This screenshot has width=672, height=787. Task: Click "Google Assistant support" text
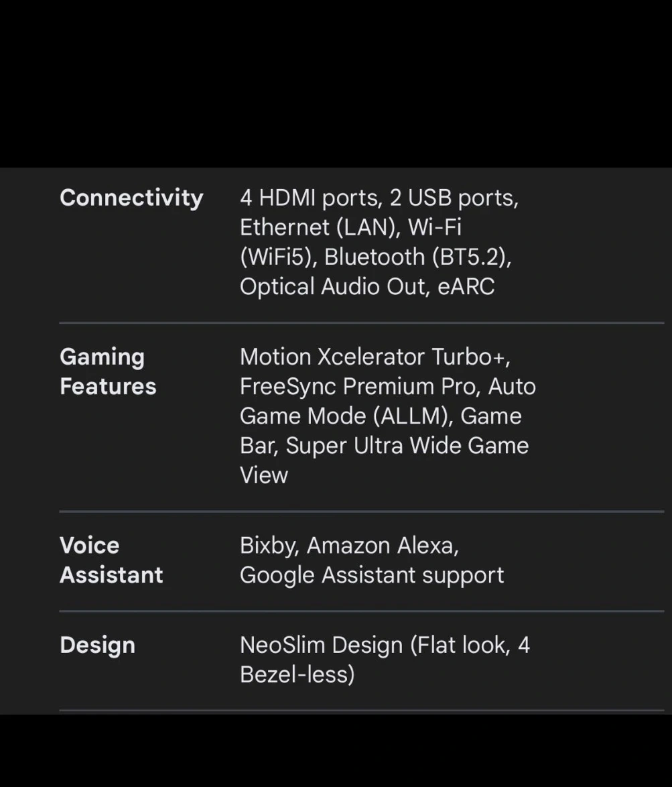pos(372,576)
